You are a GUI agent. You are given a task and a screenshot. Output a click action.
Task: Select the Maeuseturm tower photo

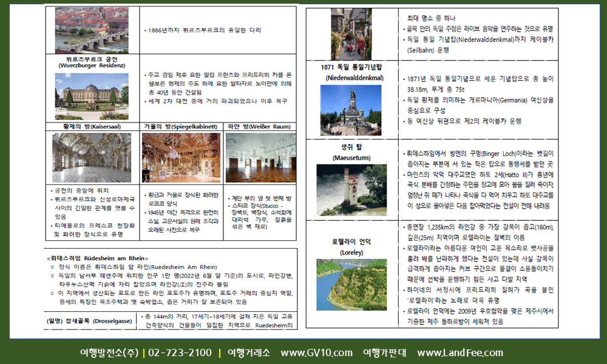tap(351, 190)
